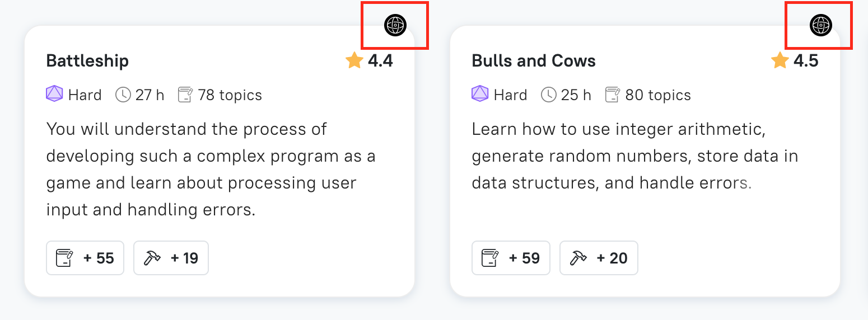Click the star rating icon beside 4.5
Image resolution: width=868 pixels, height=320 pixels.
click(780, 60)
